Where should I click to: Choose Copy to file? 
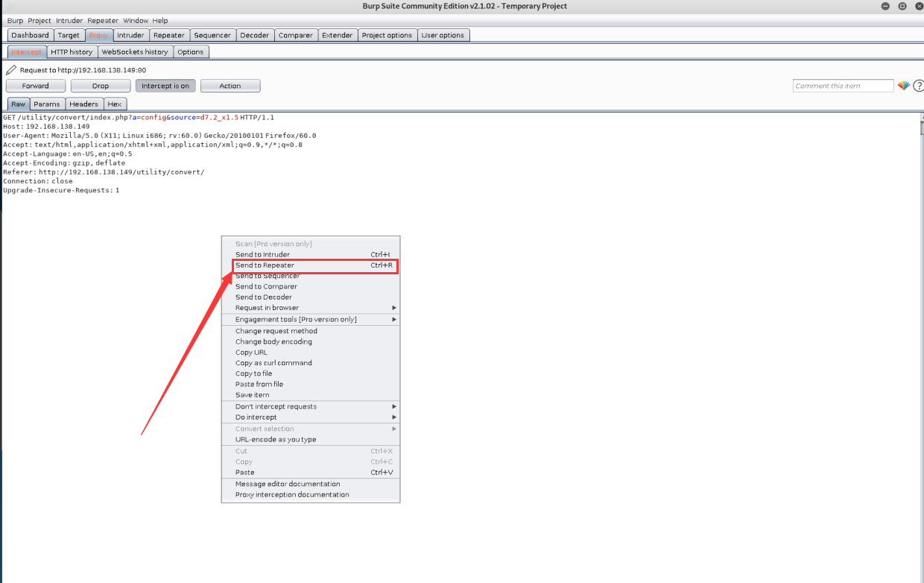point(311,374)
